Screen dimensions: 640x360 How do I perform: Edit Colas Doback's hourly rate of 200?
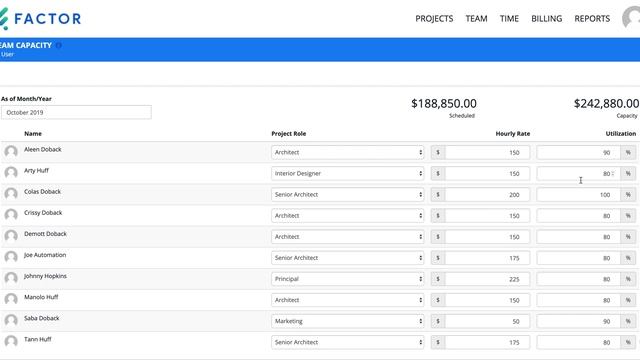[x=487, y=195]
